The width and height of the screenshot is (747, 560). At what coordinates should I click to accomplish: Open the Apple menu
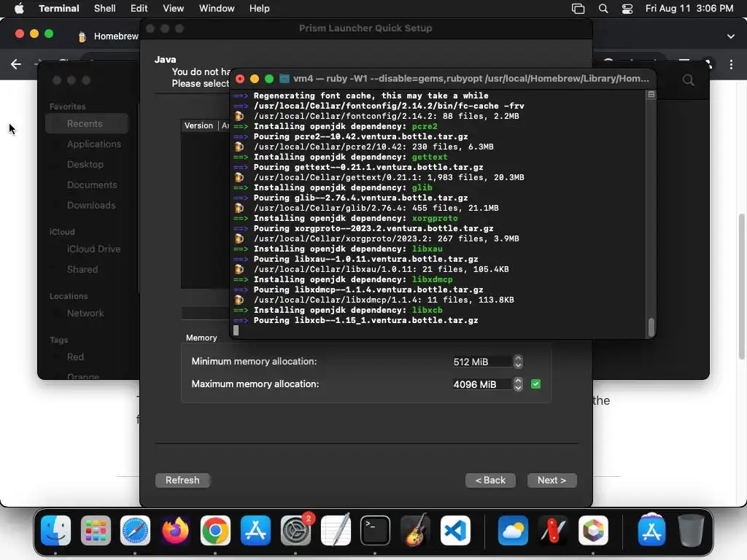pyautogui.click(x=19, y=9)
